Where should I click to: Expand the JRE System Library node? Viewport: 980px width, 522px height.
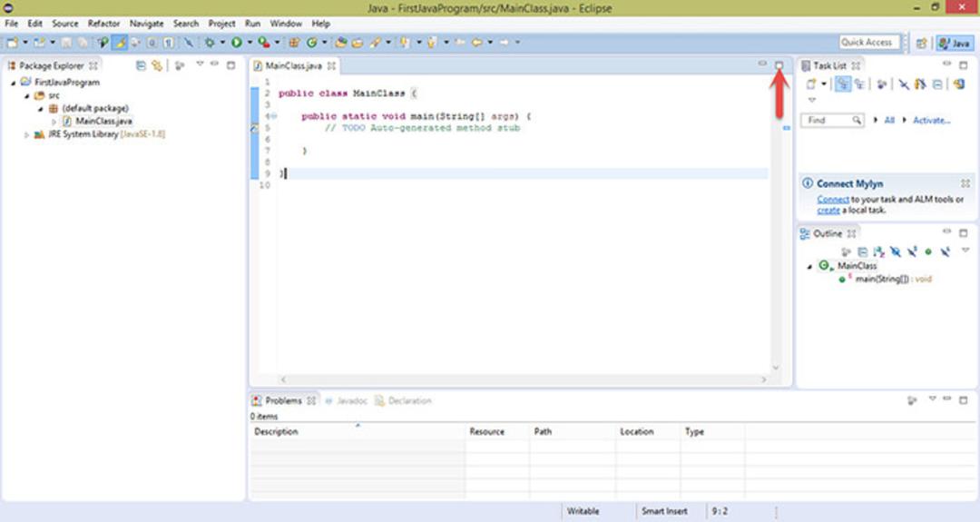point(26,134)
